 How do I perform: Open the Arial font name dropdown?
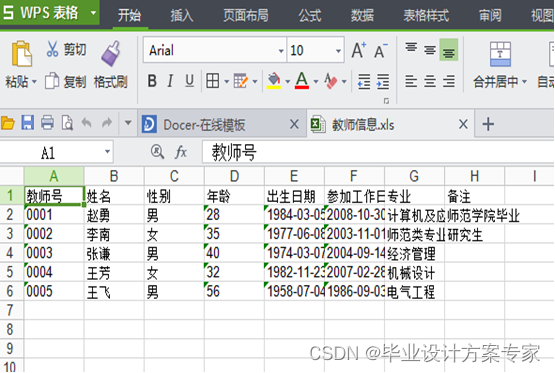[x=281, y=51]
